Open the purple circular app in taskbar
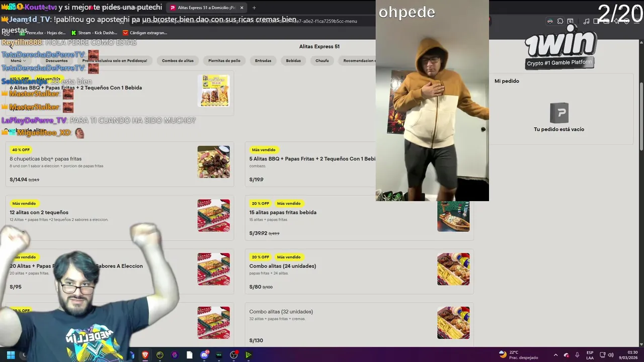Image resolution: width=644 pixels, height=362 pixels. [175, 355]
